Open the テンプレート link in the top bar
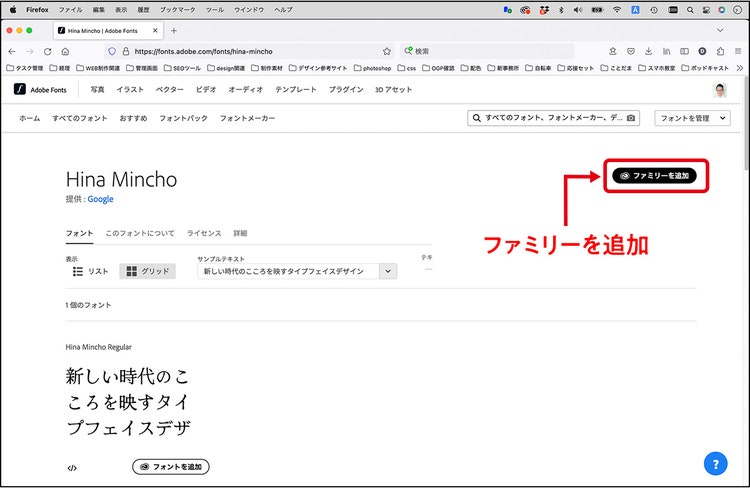This screenshot has height=488, width=750. pos(296,89)
